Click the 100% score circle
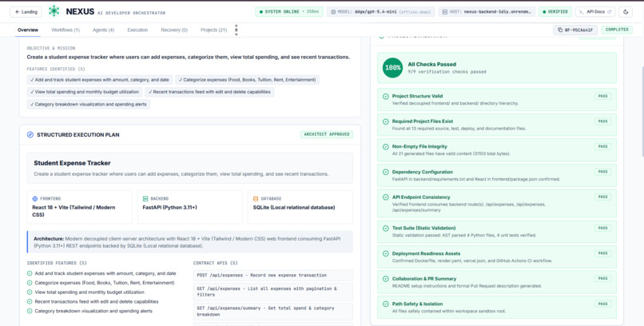This screenshot has width=644, height=326. pyautogui.click(x=392, y=68)
